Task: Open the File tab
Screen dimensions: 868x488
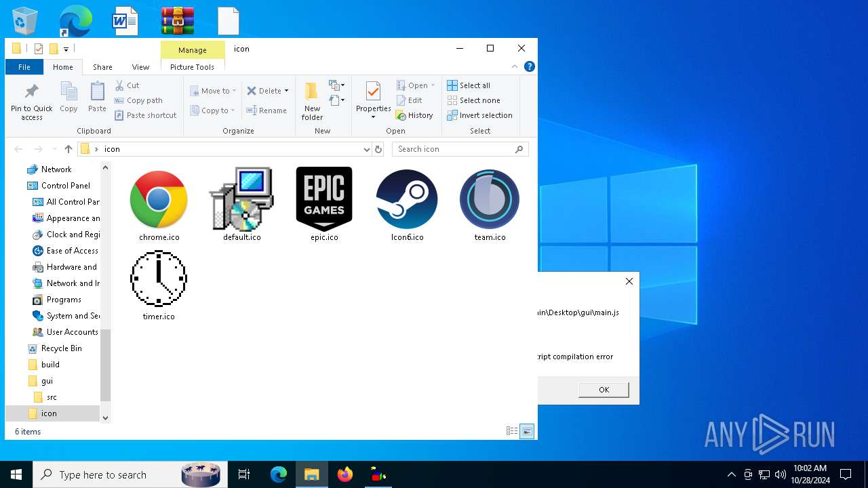Action: 24,67
